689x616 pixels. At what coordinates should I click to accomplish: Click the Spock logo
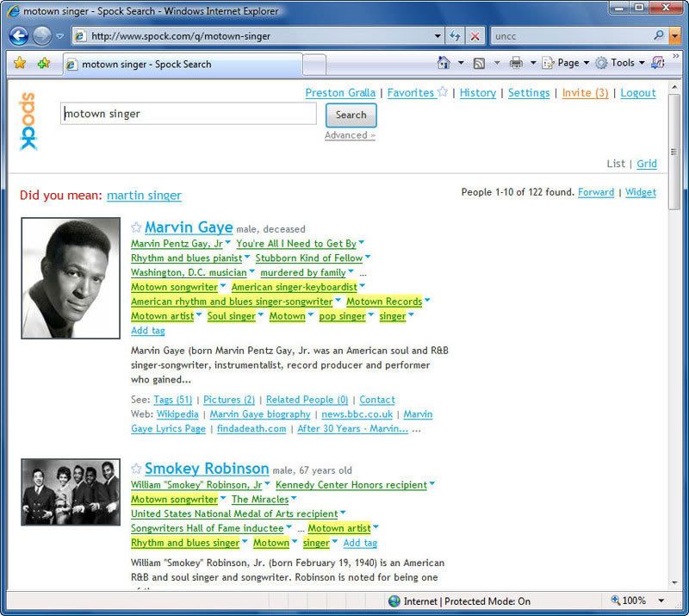coord(28,121)
